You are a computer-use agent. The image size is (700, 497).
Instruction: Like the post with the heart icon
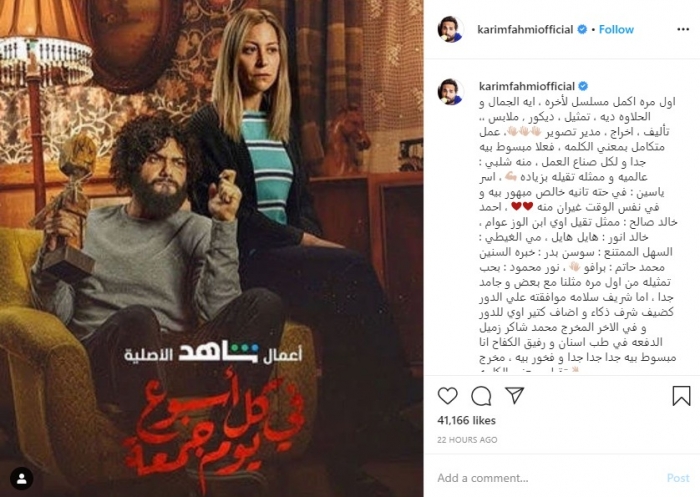coord(447,396)
